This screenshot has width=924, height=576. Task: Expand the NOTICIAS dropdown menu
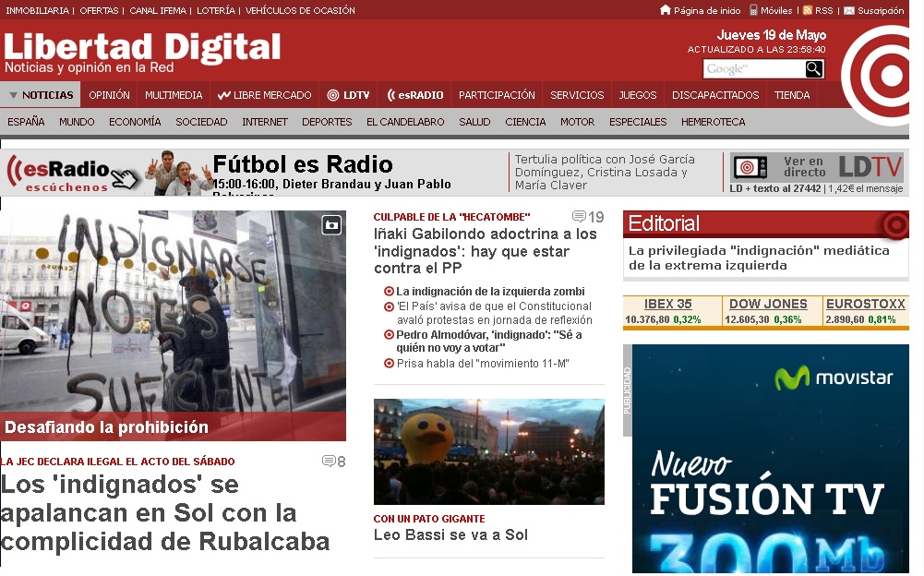(41, 95)
